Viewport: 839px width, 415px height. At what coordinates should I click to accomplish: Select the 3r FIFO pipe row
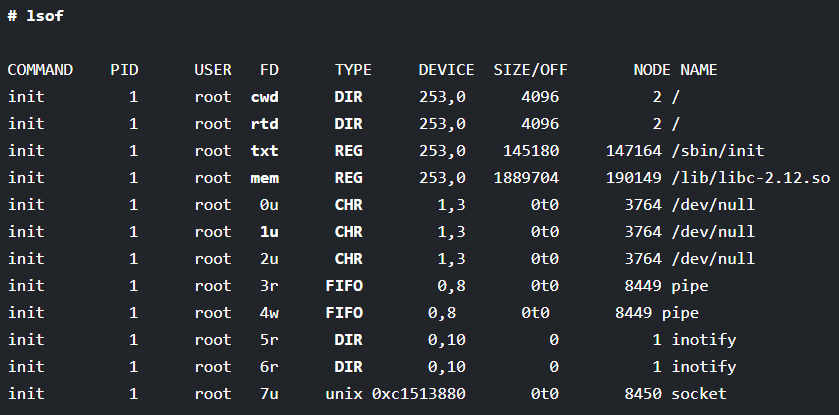[x=358, y=286]
